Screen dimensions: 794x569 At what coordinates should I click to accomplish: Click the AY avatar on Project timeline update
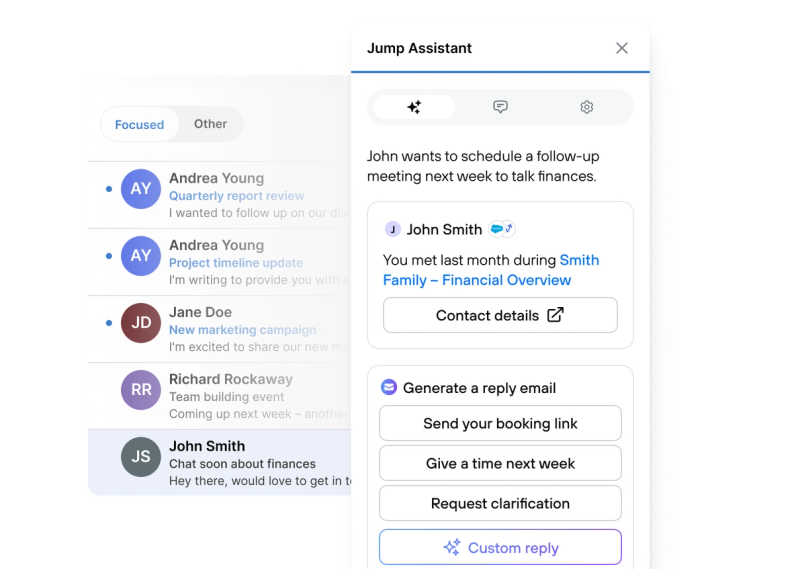141,256
